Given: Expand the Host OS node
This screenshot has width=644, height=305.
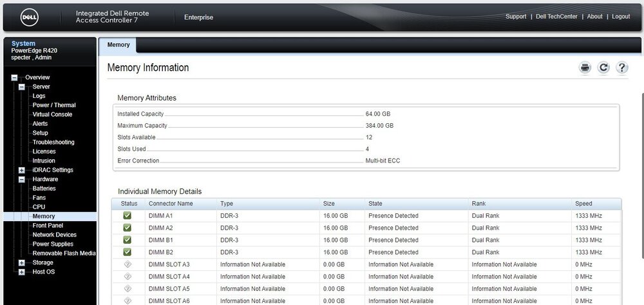Looking at the screenshot, I should 22,272.
